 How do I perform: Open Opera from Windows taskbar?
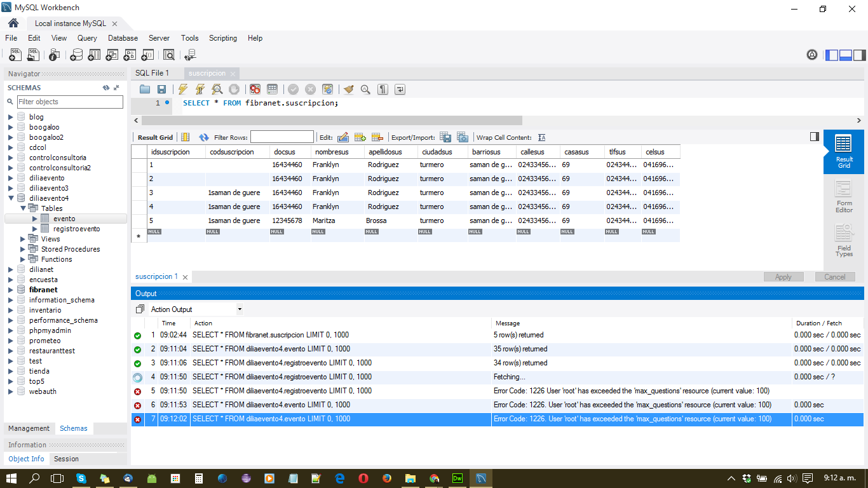(x=363, y=478)
